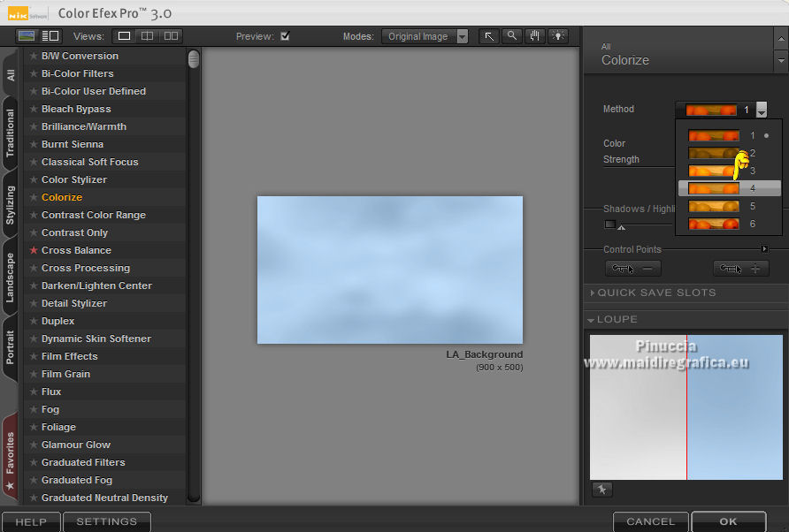
Task: Toggle the image preview-only panel icon
Action: click(x=27, y=35)
